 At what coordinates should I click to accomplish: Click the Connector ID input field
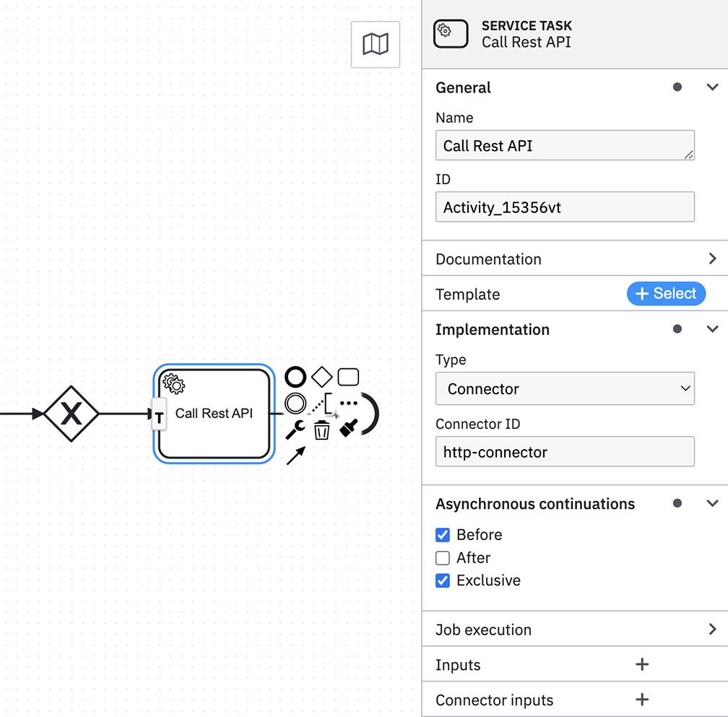tap(565, 453)
